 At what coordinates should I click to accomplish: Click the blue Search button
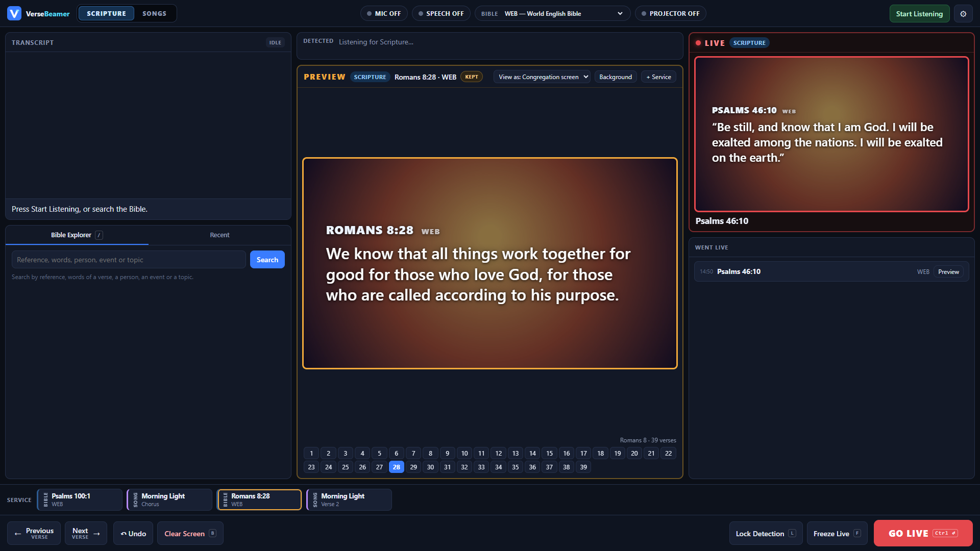[x=267, y=260]
